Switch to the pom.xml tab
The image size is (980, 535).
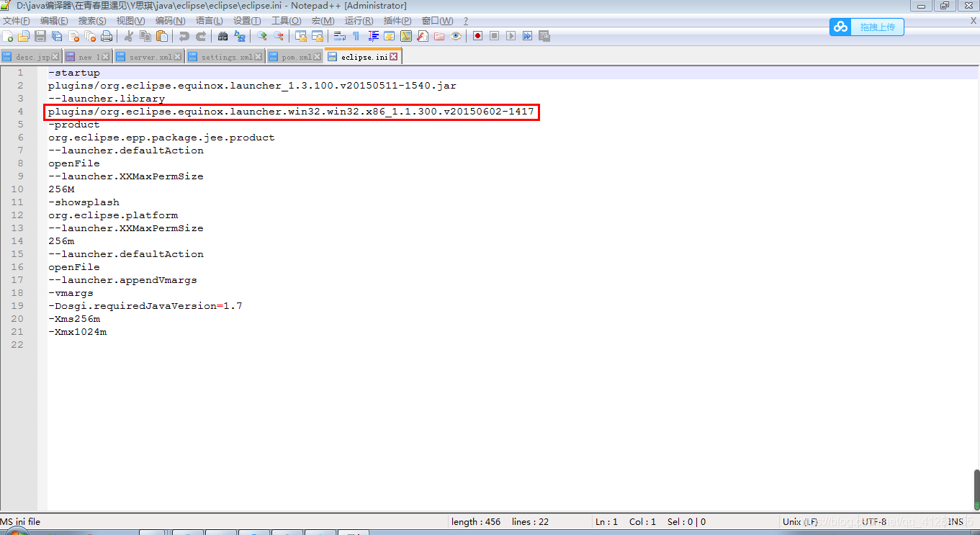295,57
